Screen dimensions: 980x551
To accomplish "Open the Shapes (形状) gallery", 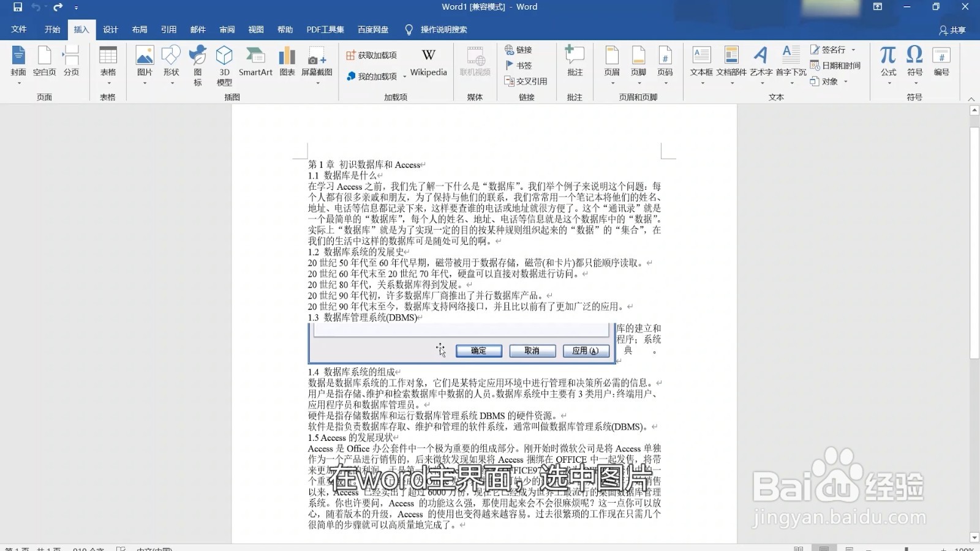I will [x=171, y=65].
